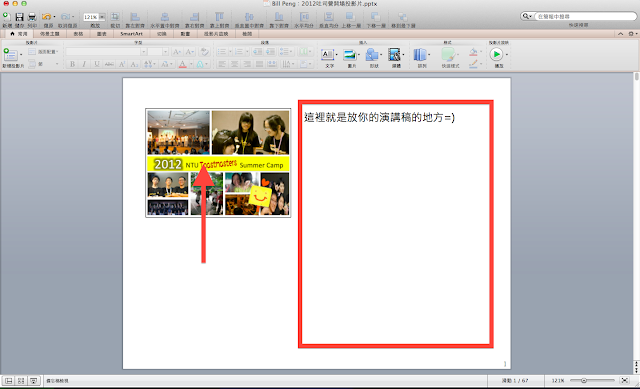Click inside the search in presentation field

(x=585, y=16)
